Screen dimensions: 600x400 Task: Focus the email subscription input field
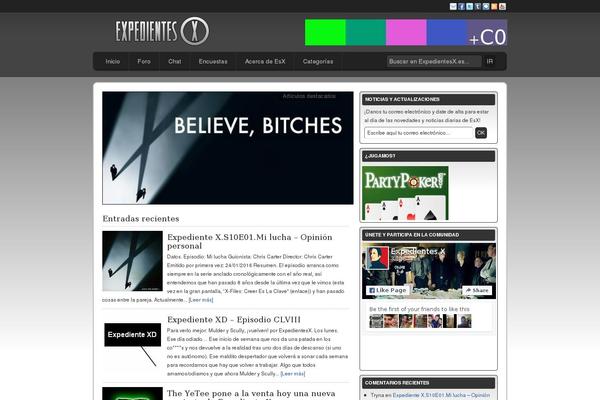click(419, 133)
